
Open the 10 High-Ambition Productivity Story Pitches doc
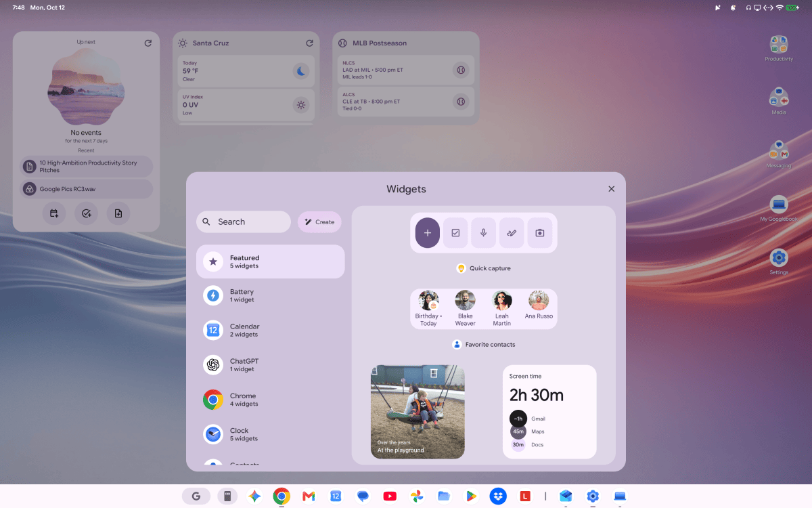[87, 167]
